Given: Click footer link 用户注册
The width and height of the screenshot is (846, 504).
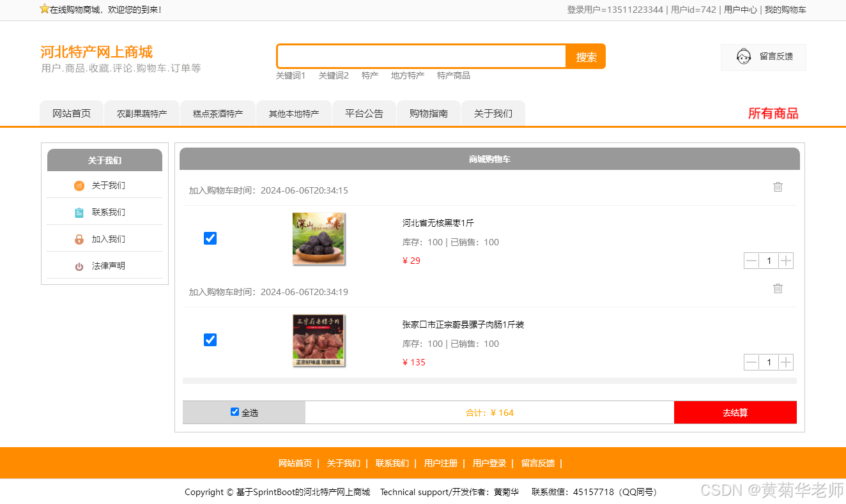Looking at the screenshot, I should coord(441,463).
